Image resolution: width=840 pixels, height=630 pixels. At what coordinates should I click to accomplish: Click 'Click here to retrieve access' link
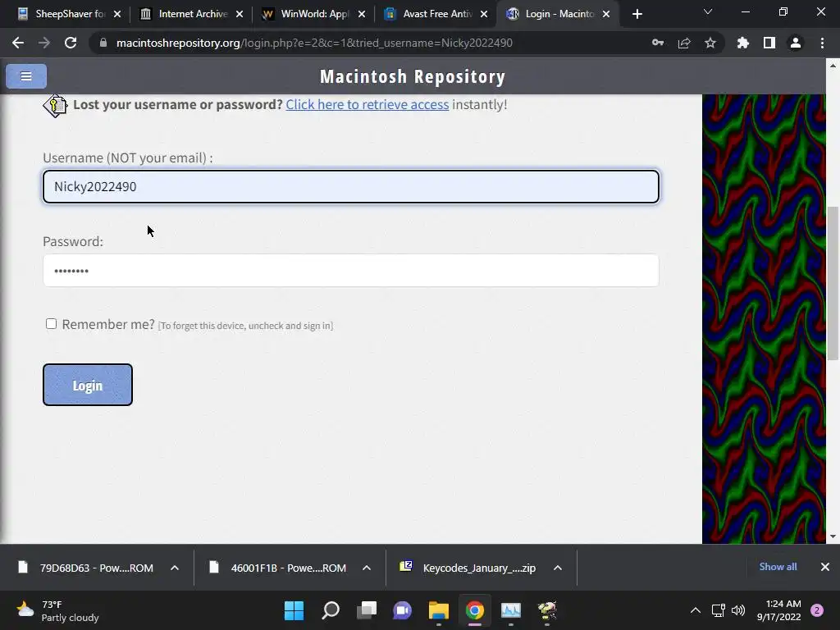tap(367, 104)
